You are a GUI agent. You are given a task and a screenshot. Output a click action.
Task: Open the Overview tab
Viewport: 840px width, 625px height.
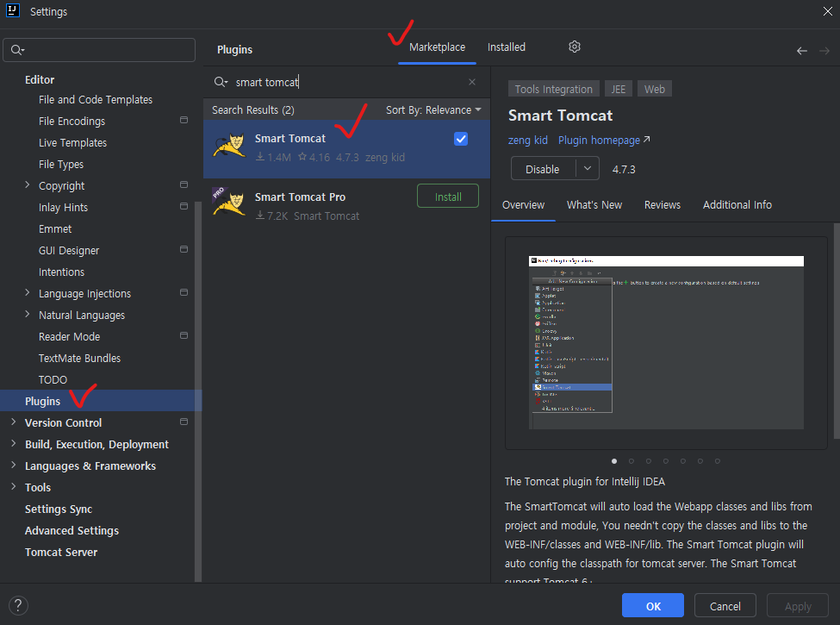click(x=524, y=205)
